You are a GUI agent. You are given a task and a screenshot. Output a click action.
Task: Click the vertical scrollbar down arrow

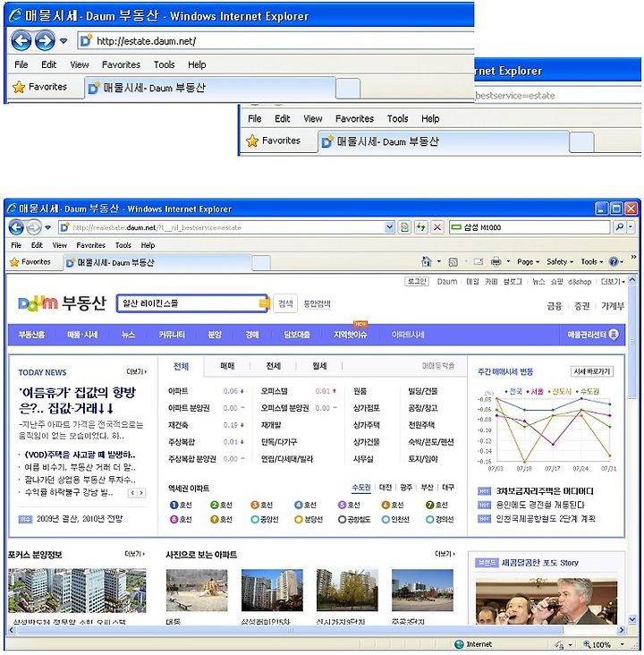click(x=632, y=619)
